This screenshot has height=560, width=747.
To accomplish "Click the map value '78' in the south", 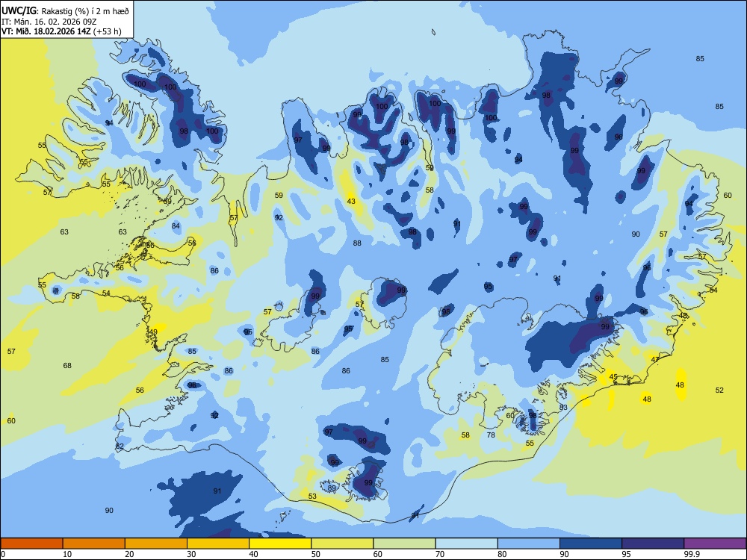I will coord(491,435).
